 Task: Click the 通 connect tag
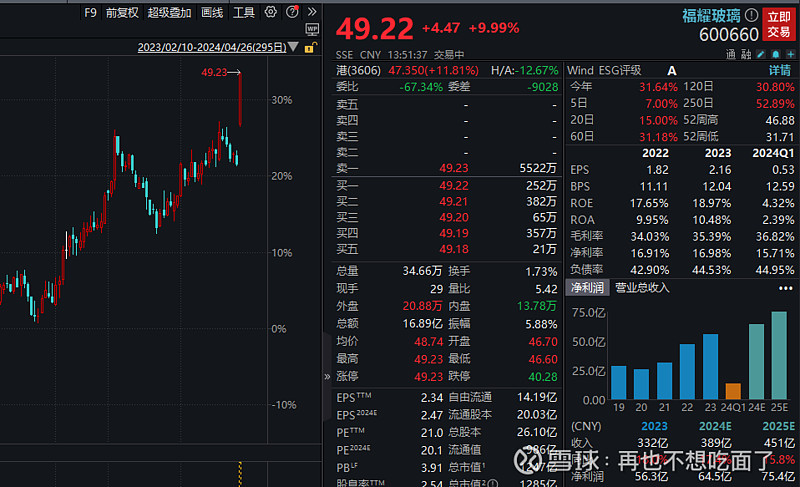731,55
